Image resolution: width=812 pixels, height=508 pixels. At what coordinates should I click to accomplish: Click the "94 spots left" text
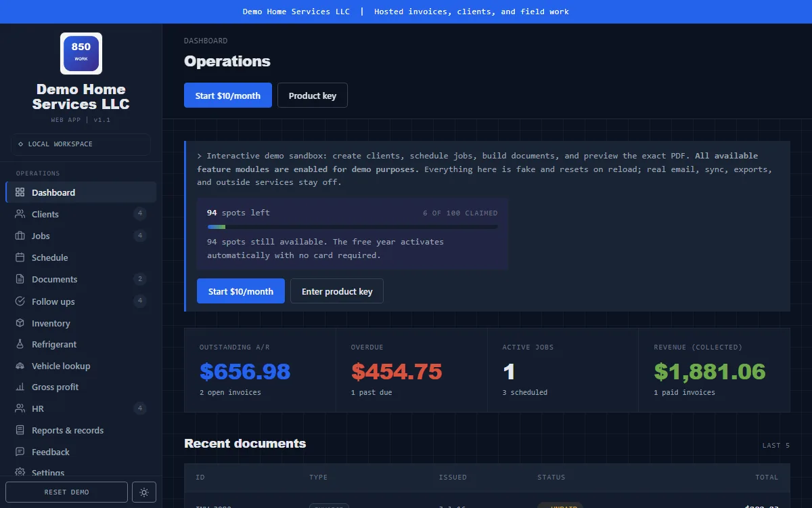[x=238, y=213]
